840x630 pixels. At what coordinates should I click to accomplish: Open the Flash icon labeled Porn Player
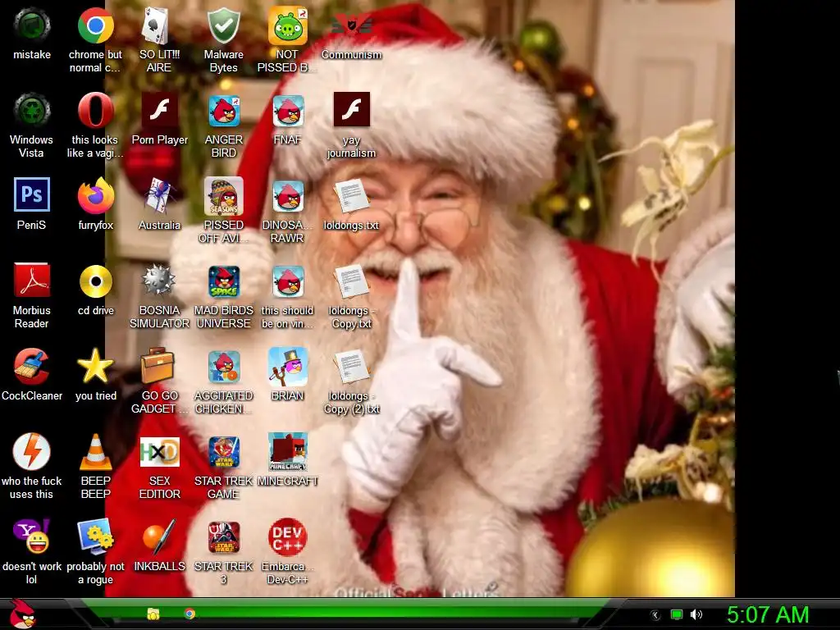[x=160, y=109]
